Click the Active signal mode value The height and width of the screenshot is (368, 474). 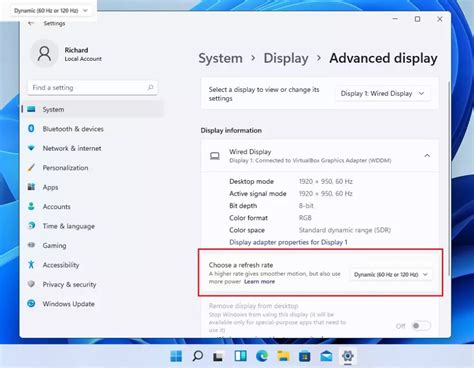tap(326, 194)
